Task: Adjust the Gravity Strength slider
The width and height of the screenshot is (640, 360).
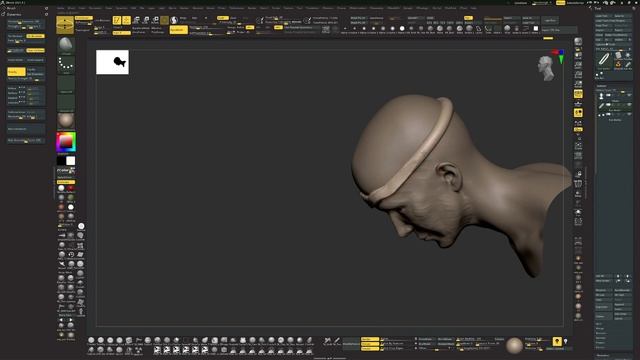Action: tap(25, 78)
